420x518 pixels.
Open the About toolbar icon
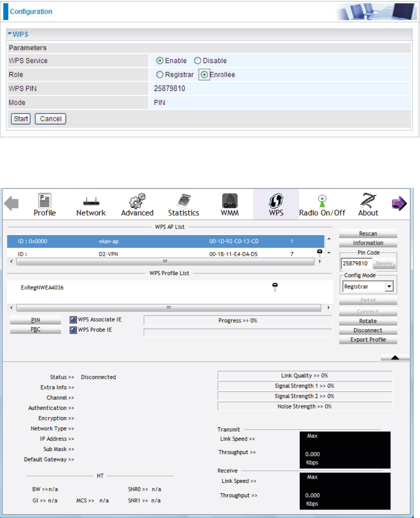[368, 204]
